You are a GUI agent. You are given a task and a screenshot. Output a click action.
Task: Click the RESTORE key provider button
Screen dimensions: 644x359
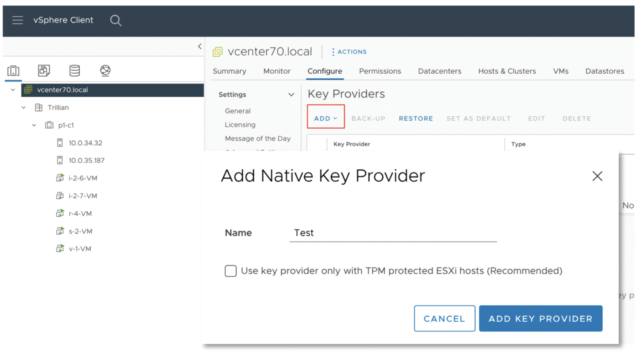(416, 119)
